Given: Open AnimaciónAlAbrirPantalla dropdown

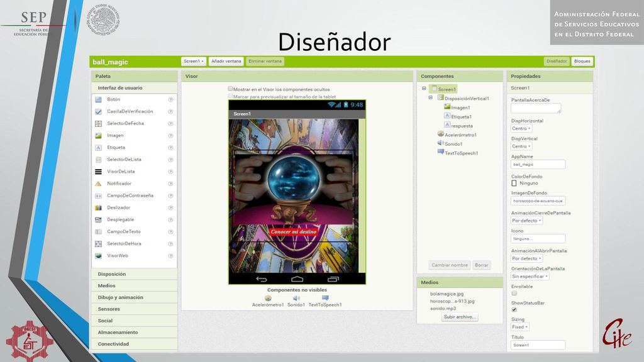Looking at the screenshot, I should [x=526, y=258].
